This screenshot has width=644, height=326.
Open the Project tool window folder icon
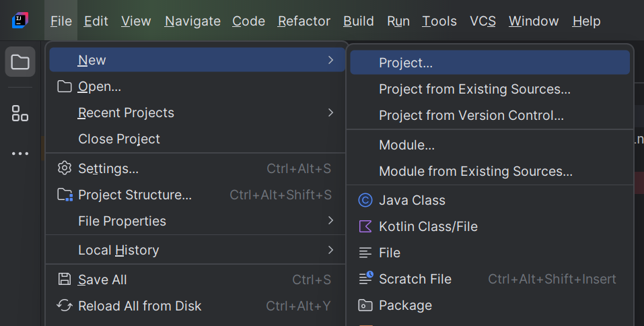[x=20, y=63]
